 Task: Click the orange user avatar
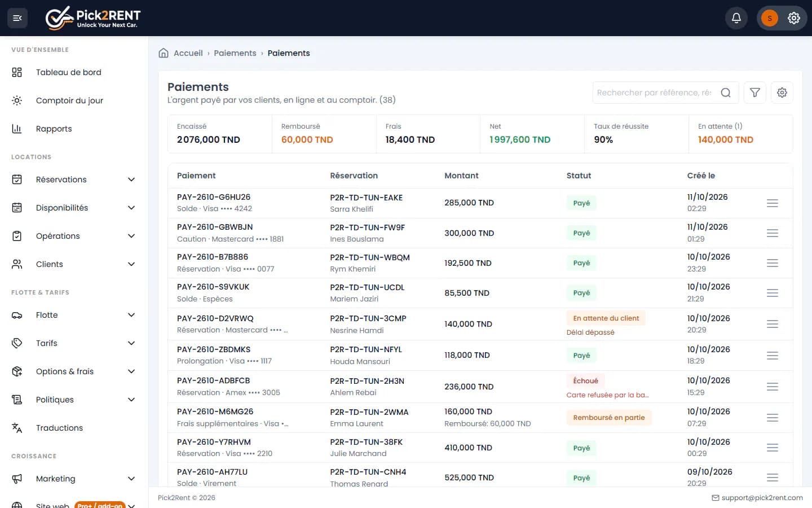click(x=770, y=18)
